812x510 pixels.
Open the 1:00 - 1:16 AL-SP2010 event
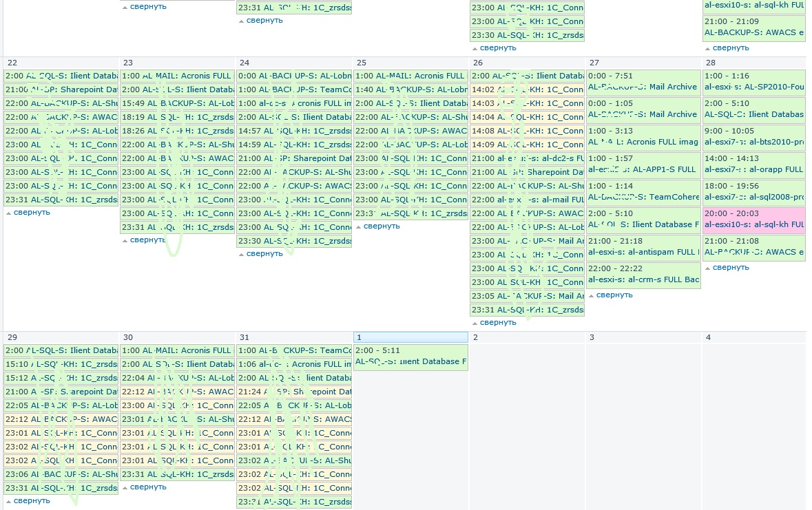754,81
